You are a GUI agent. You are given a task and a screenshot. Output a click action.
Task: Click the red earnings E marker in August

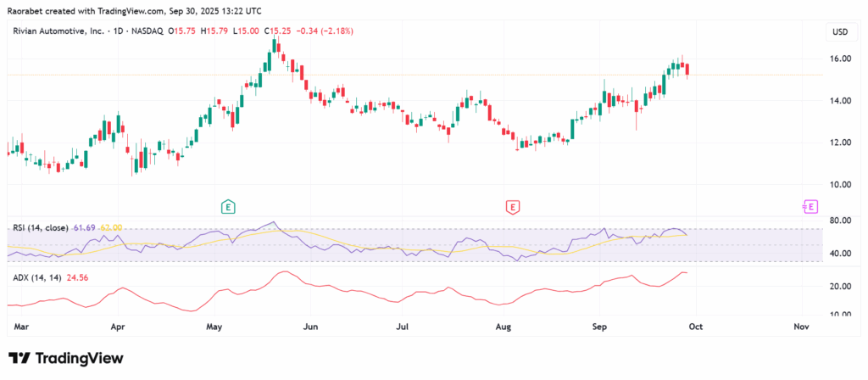point(513,207)
